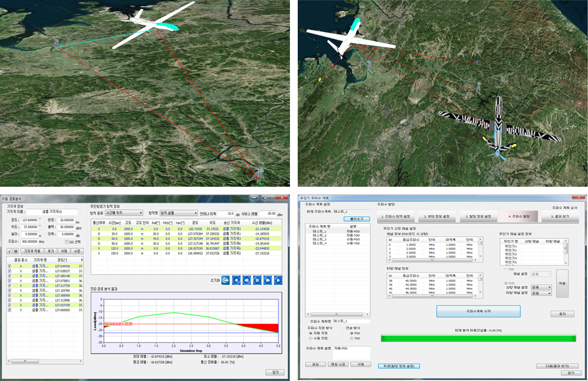This screenshot has width=588, height=381.
Task: Switch to the 5. 결과 보기 tab
Action: tap(560, 216)
